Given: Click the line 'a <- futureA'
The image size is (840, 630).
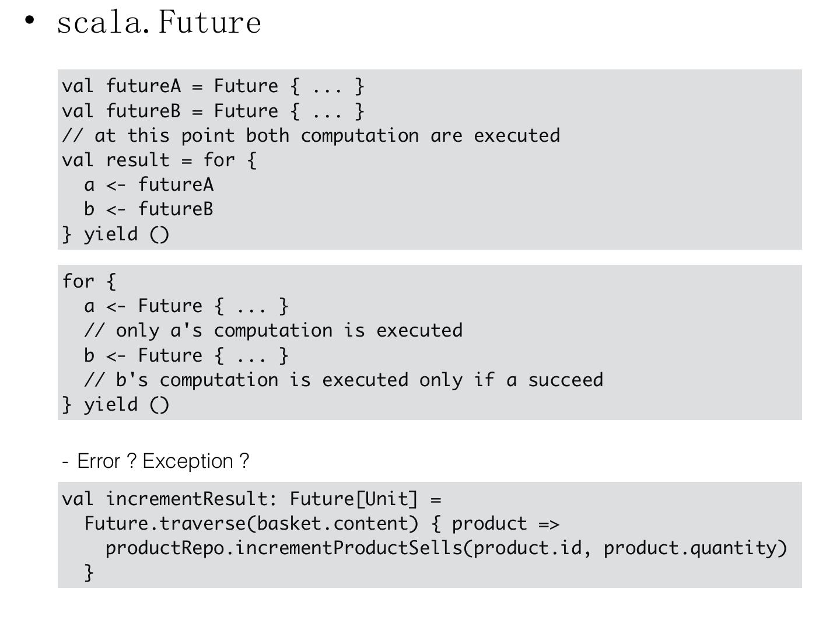Looking at the screenshot, I should (x=149, y=185).
